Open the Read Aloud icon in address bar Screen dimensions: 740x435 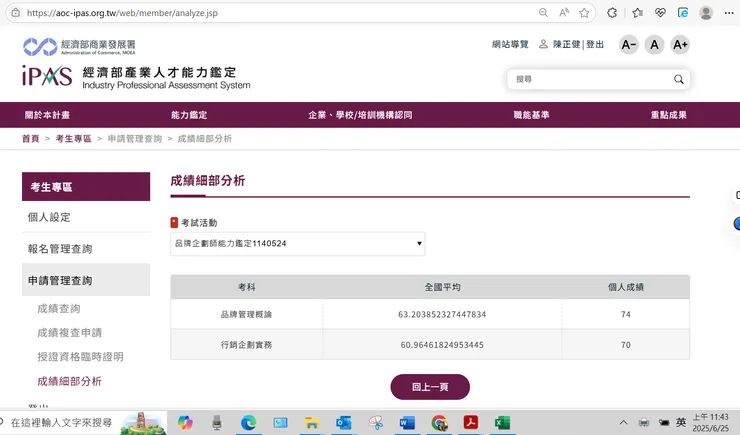(x=564, y=13)
